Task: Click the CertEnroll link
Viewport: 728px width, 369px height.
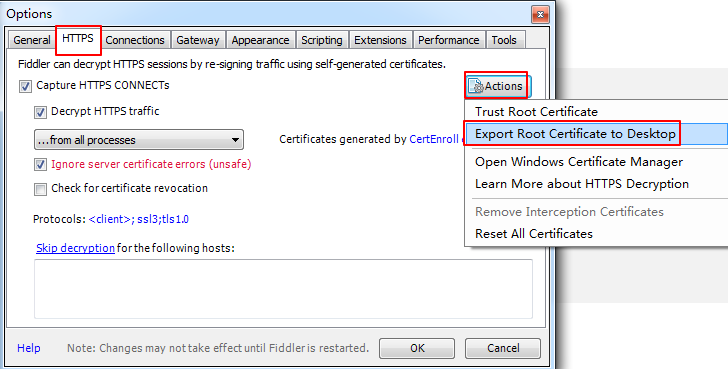Action: [434, 139]
